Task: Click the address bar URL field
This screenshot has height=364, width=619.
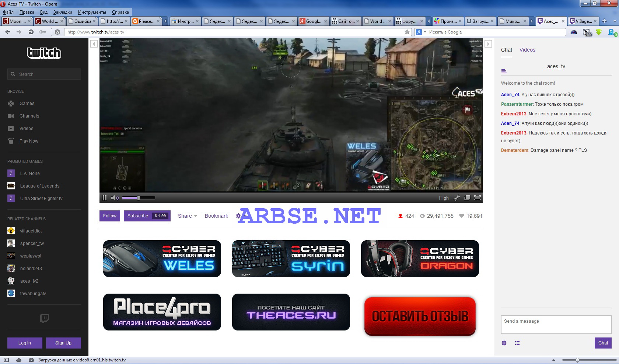Action: (x=234, y=32)
